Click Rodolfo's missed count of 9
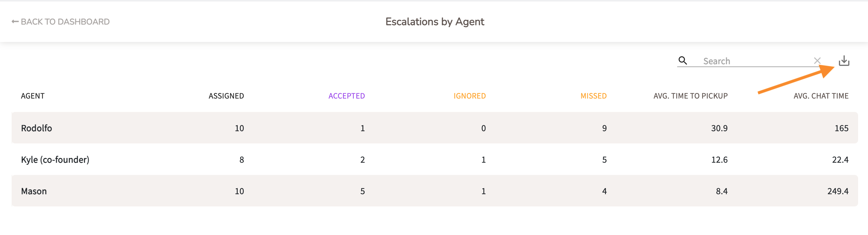The height and width of the screenshot is (235, 868). [604, 128]
